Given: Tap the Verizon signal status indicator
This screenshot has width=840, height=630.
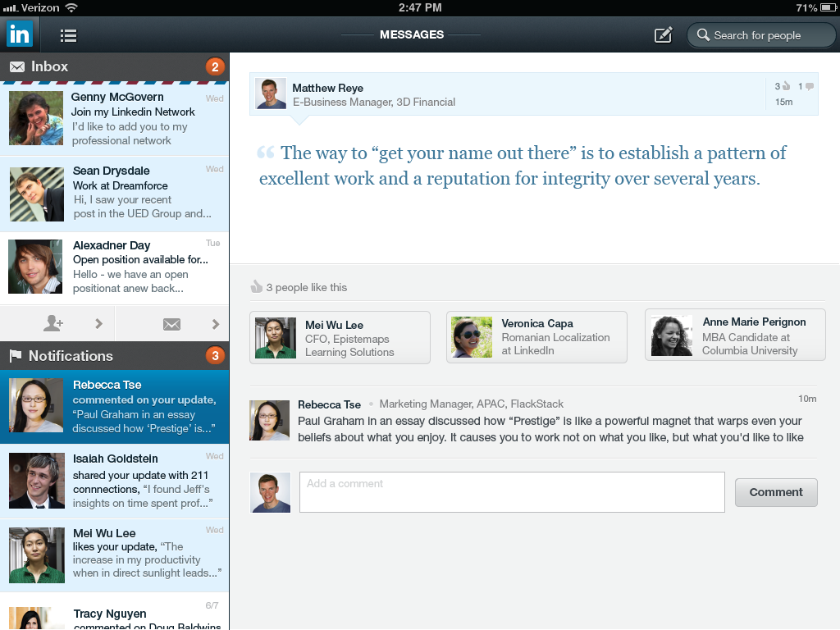Looking at the screenshot, I should (39, 7).
